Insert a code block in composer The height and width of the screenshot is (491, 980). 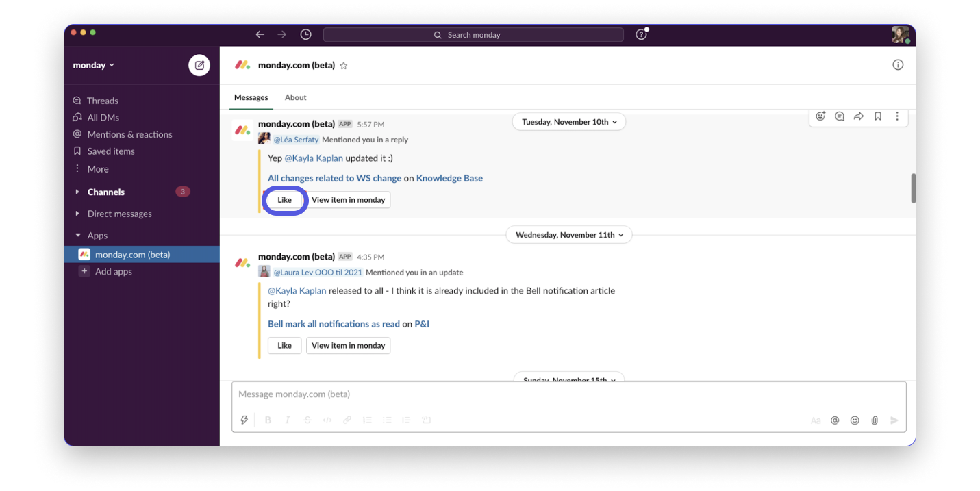tap(426, 420)
